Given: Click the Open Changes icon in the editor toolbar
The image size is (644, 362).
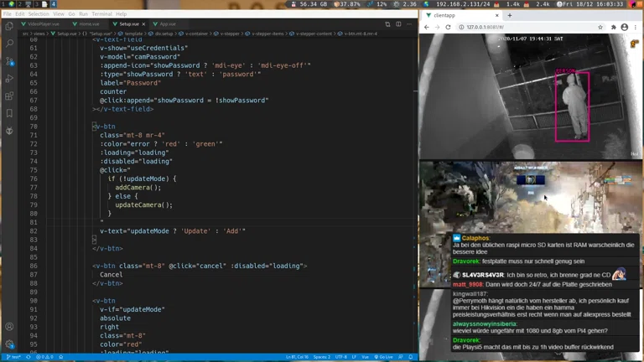Looking at the screenshot, I should (387, 24).
